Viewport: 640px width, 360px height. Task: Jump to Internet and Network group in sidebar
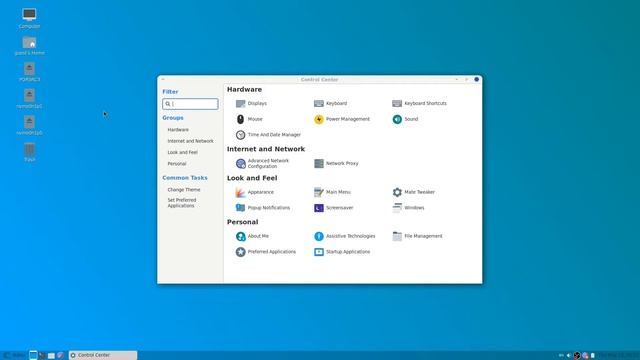coord(190,141)
